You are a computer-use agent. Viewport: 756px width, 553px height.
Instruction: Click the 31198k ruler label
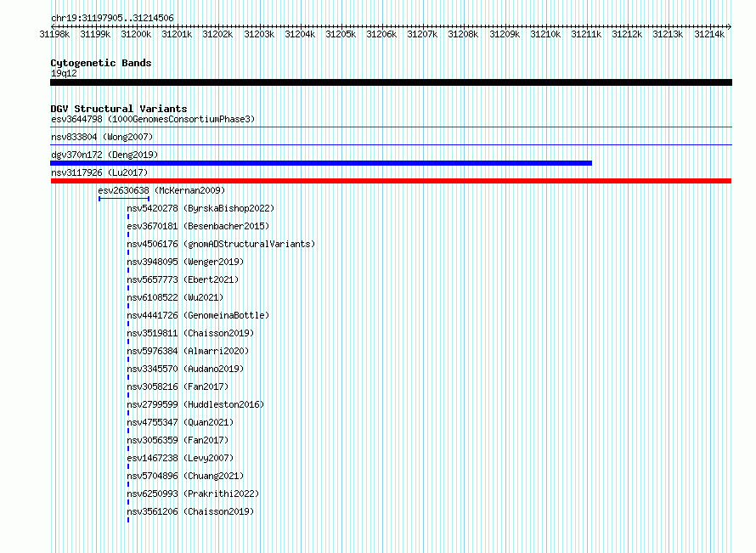click(x=54, y=34)
